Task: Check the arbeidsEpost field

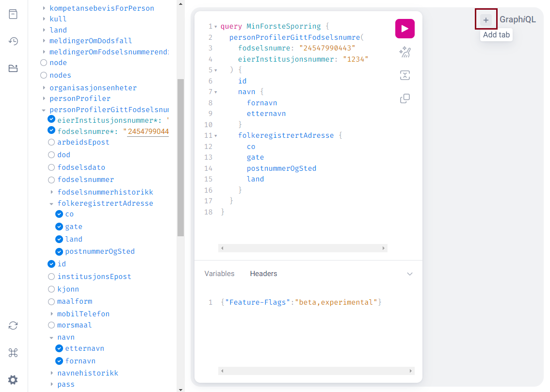Action: pyautogui.click(x=51, y=142)
